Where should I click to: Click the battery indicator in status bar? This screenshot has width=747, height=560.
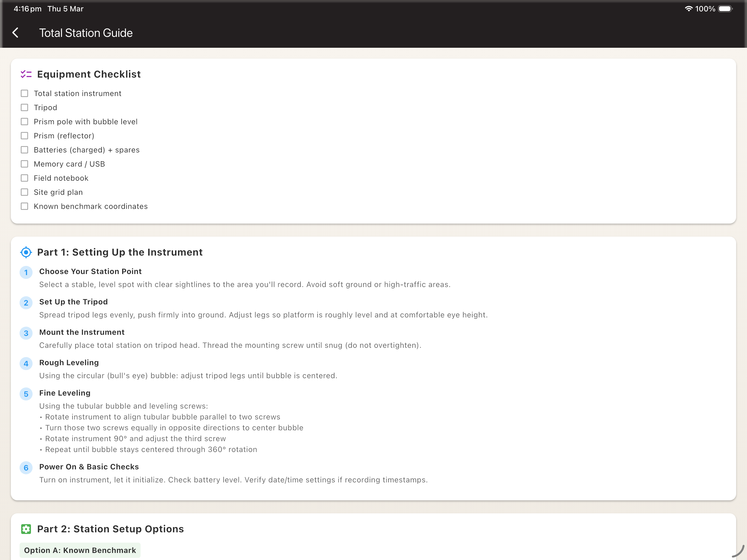(x=725, y=9)
